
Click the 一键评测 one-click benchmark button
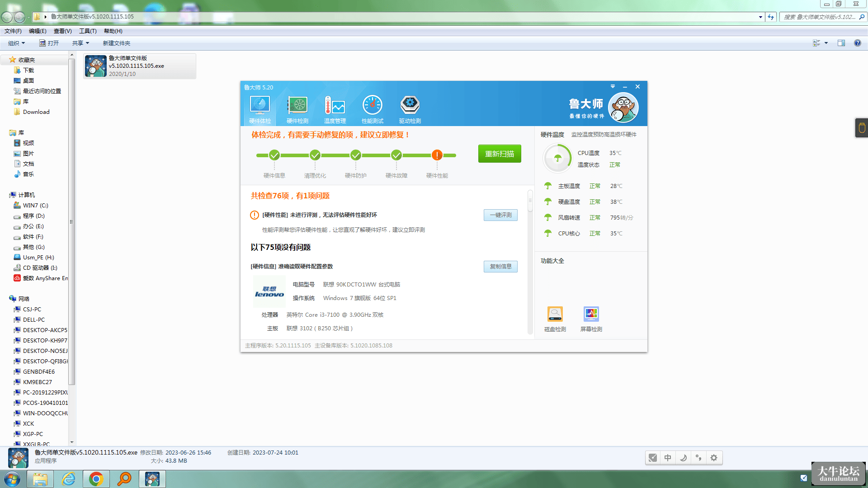point(500,215)
